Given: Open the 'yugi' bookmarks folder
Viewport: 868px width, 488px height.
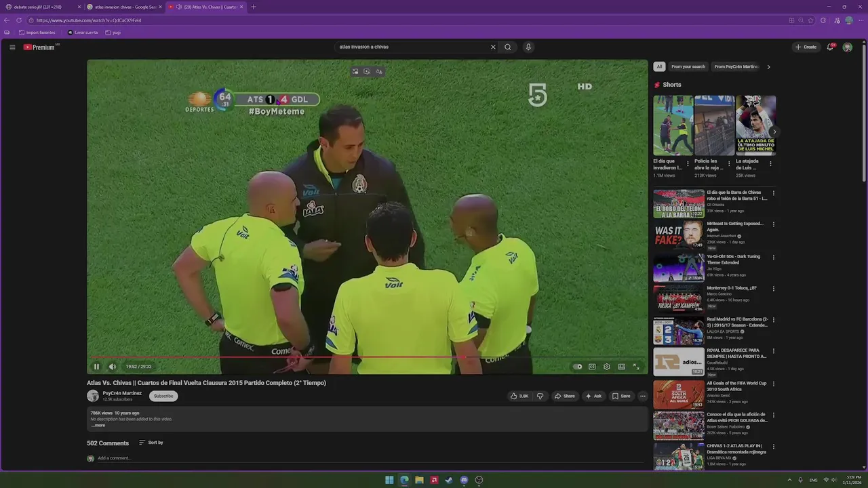Looking at the screenshot, I should tap(113, 33).
